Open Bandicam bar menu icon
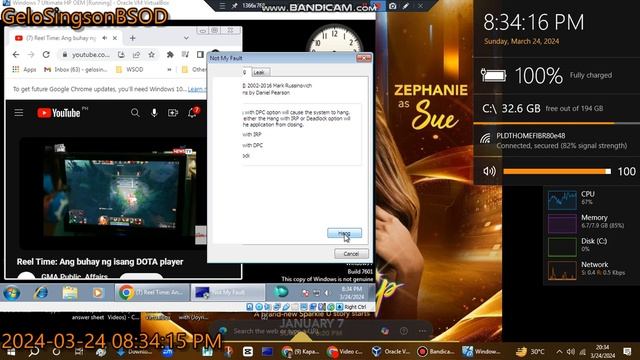This screenshot has width=640, height=360. pos(222,6)
